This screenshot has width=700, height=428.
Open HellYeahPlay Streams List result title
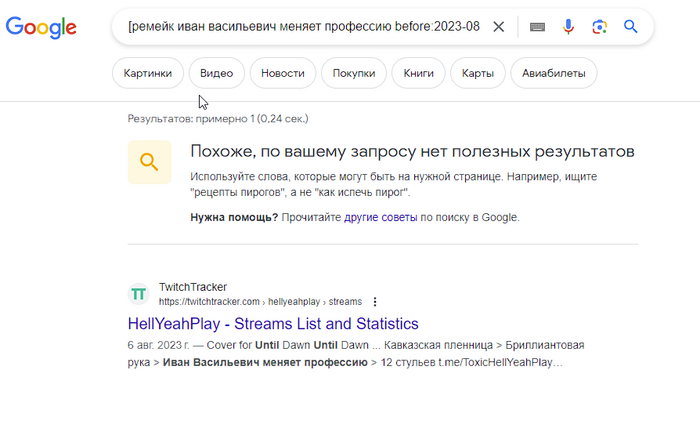point(273,324)
